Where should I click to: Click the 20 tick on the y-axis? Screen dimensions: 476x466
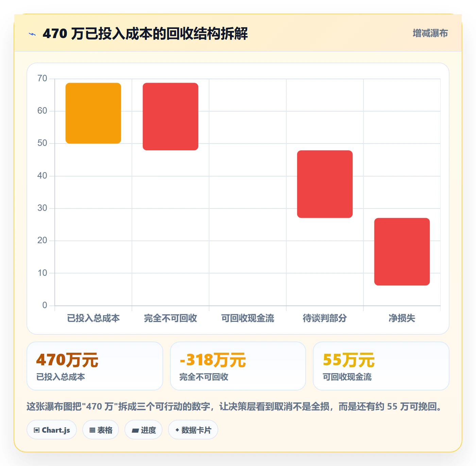[x=42, y=240]
